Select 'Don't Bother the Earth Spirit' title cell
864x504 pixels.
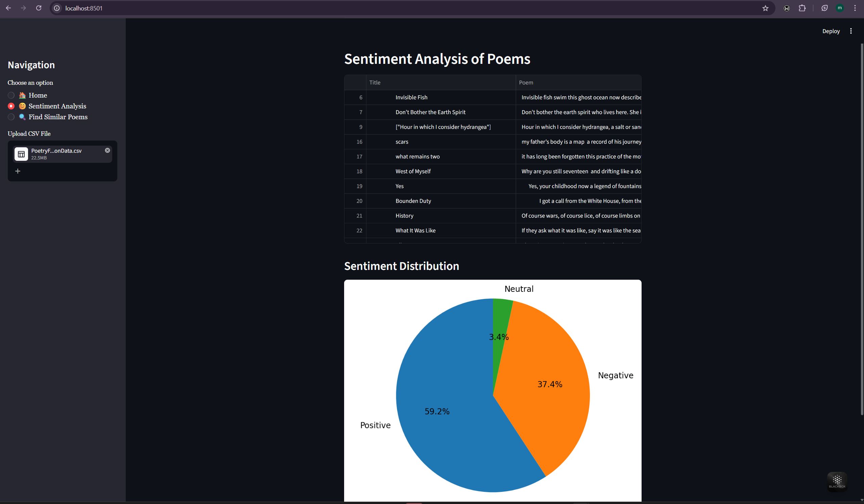coord(441,112)
